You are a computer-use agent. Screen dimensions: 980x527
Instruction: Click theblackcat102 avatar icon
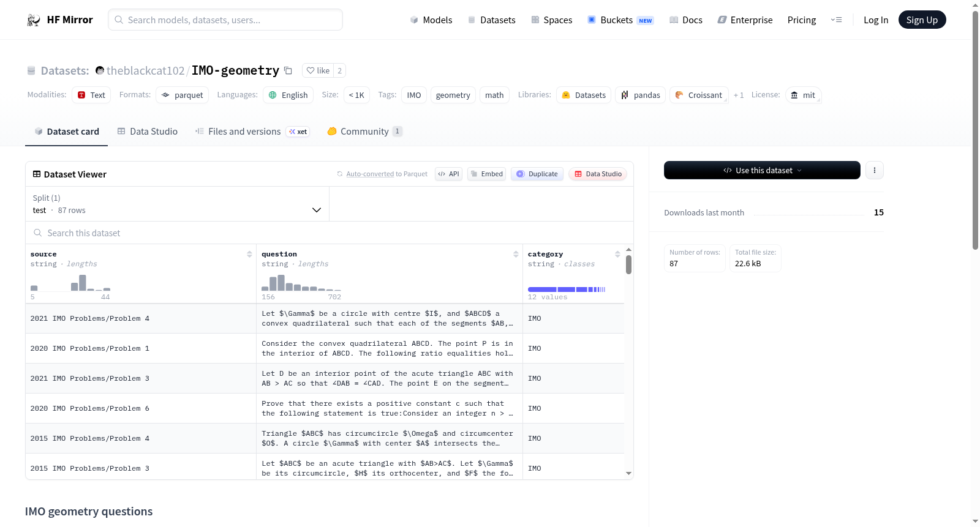(100, 70)
